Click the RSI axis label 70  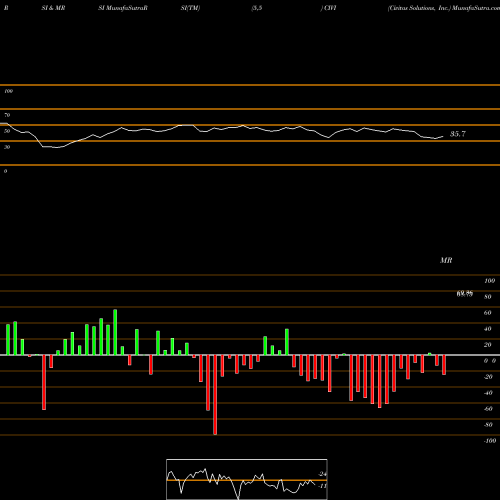click(7, 115)
